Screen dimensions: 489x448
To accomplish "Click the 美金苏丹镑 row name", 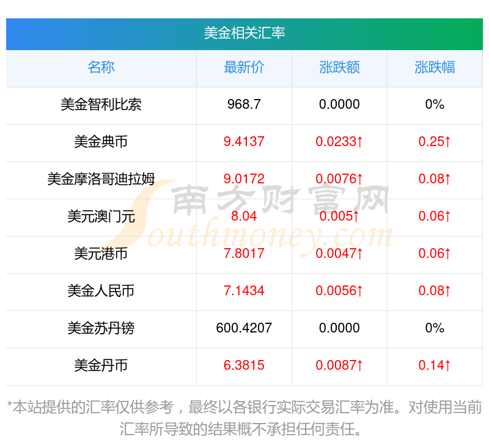I will point(101,328).
